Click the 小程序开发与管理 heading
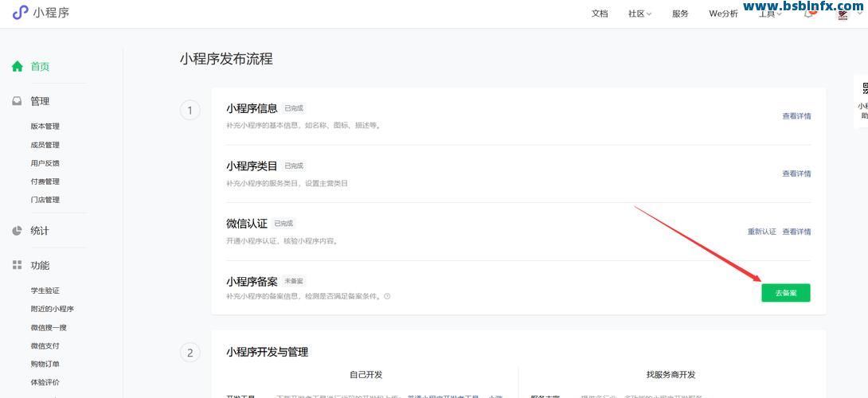This screenshot has width=868, height=398. coord(268,352)
